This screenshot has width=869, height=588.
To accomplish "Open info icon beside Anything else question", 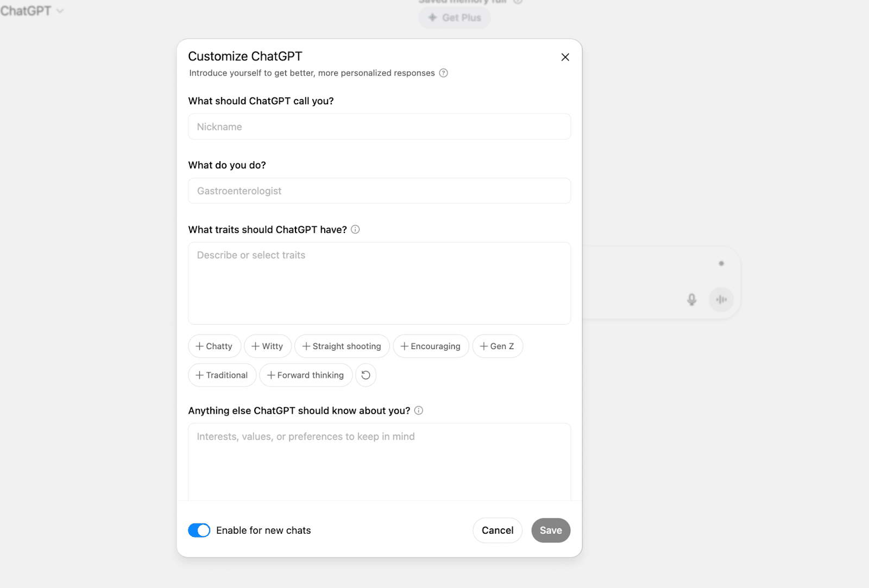I will (419, 410).
